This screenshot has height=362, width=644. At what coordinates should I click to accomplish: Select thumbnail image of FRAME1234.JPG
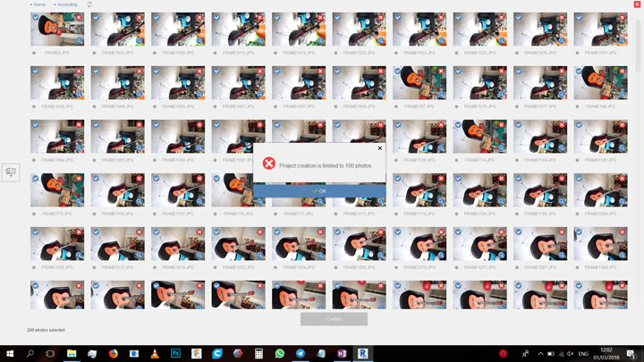coord(299,244)
